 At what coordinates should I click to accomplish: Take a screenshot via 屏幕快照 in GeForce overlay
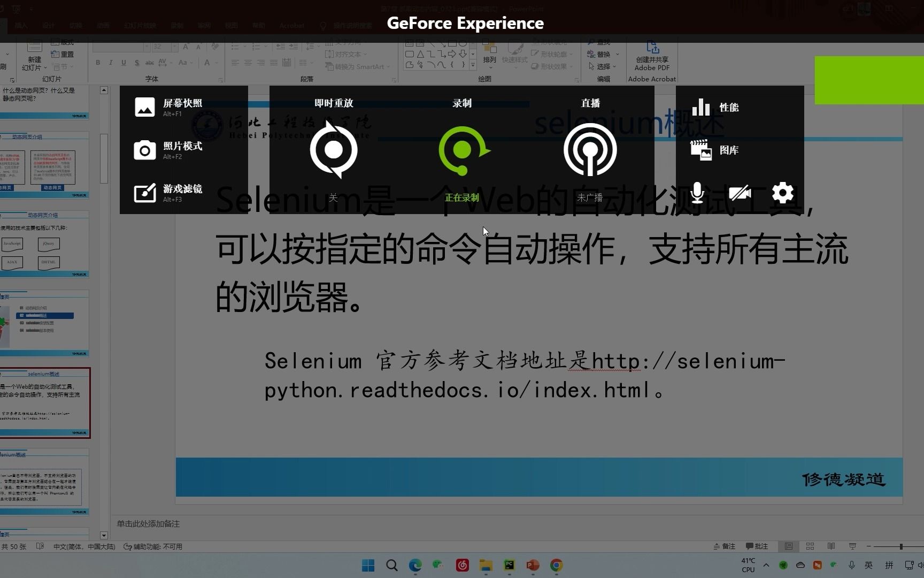(168, 107)
